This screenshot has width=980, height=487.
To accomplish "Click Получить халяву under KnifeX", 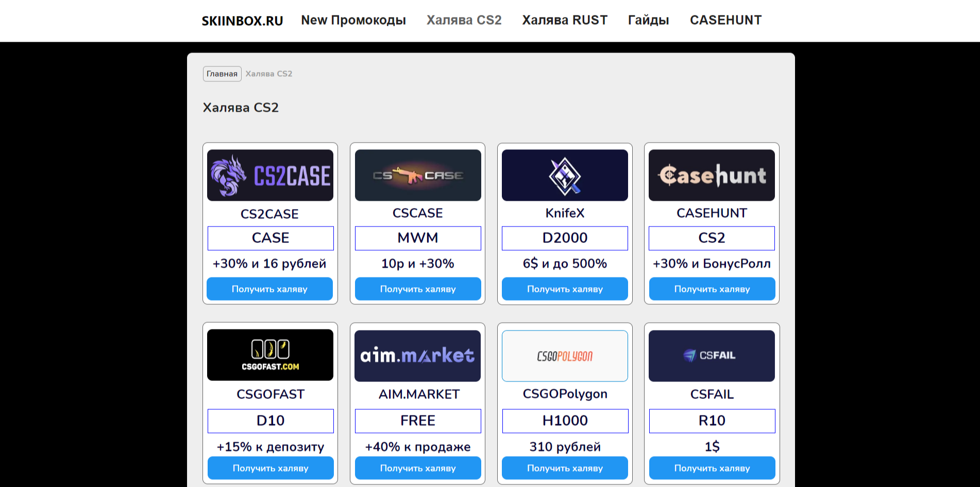I will tap(565, 289).
